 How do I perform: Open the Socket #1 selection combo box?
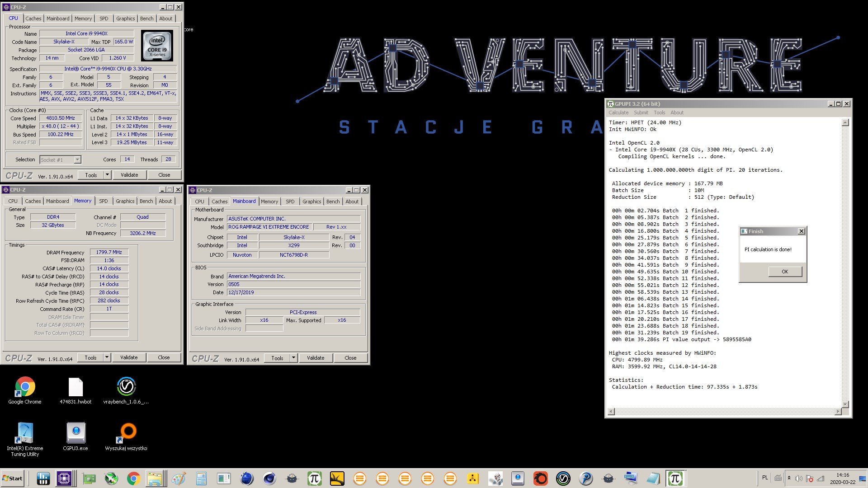click(60, 160)
